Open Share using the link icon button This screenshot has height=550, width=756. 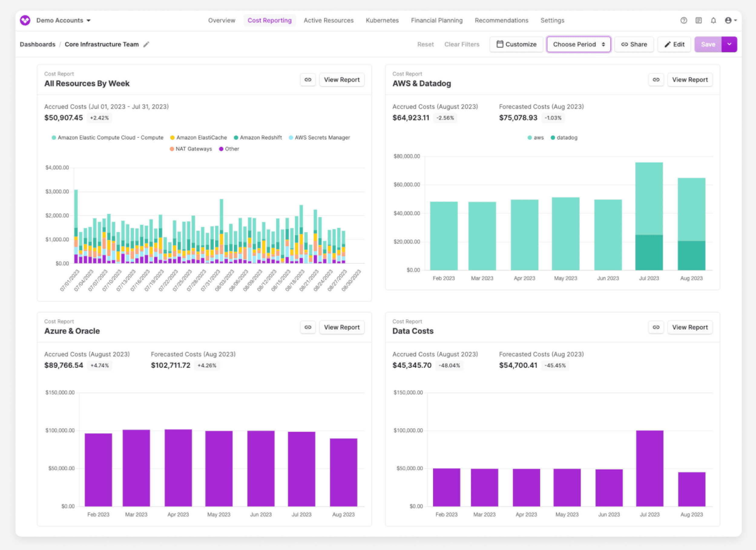634,44
